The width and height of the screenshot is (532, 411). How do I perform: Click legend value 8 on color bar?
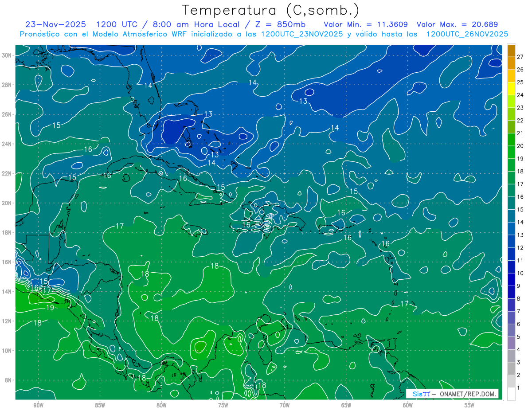pyautogui.click(x=519, y=298)
